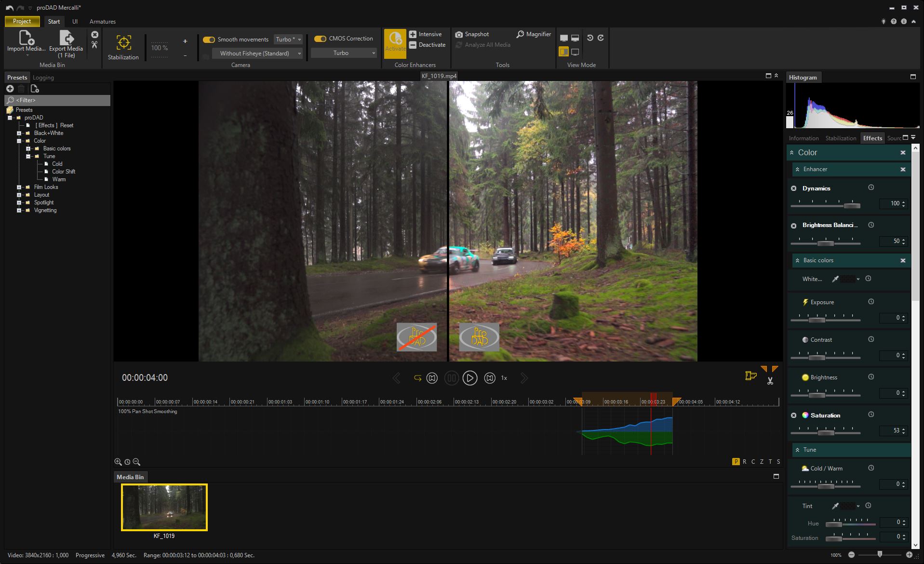Image resolution: width=924 pixels, height=564 pixels.
Task: Expand the Film Looks preset folder
Action: (19, 187)
